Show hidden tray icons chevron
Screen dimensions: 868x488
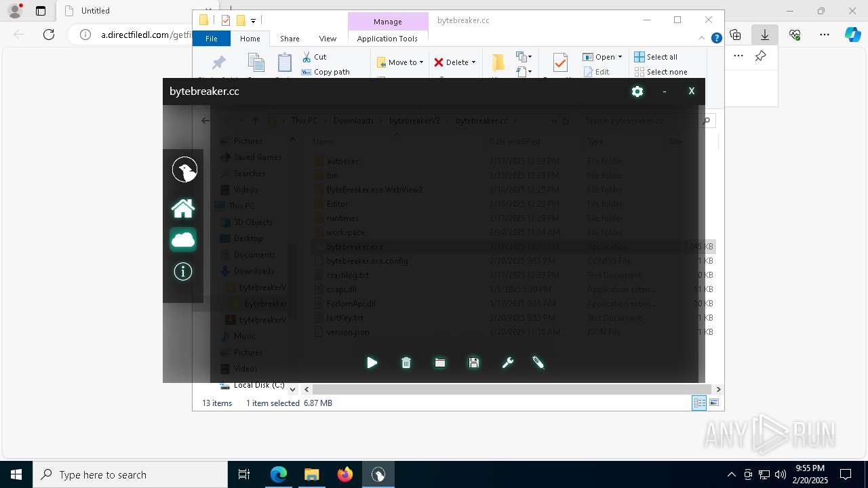click(731, 474)
